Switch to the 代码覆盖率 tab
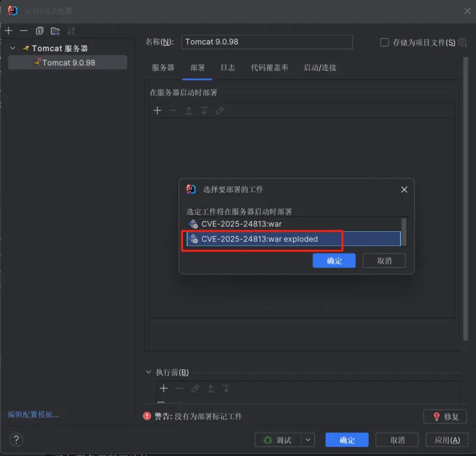This screenshot has width=476, height=456. click(269, 67)
